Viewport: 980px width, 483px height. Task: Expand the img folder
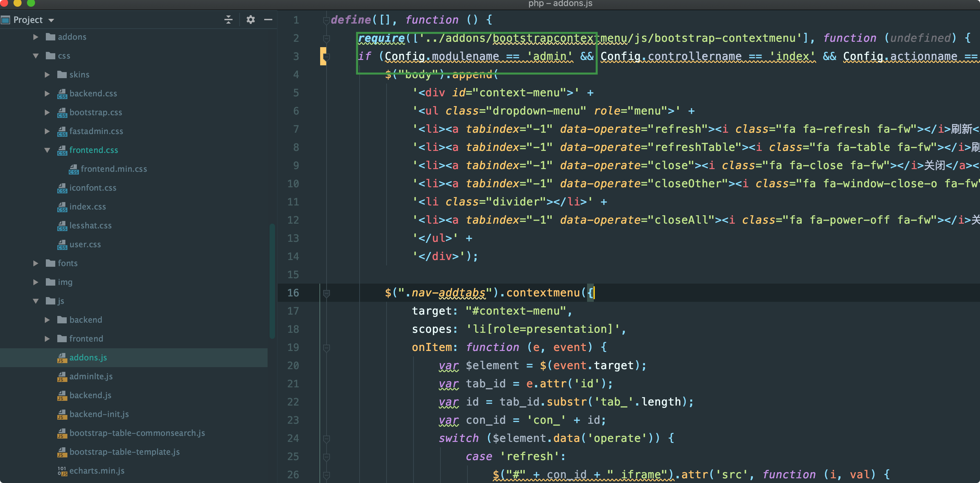coord(35,282)
